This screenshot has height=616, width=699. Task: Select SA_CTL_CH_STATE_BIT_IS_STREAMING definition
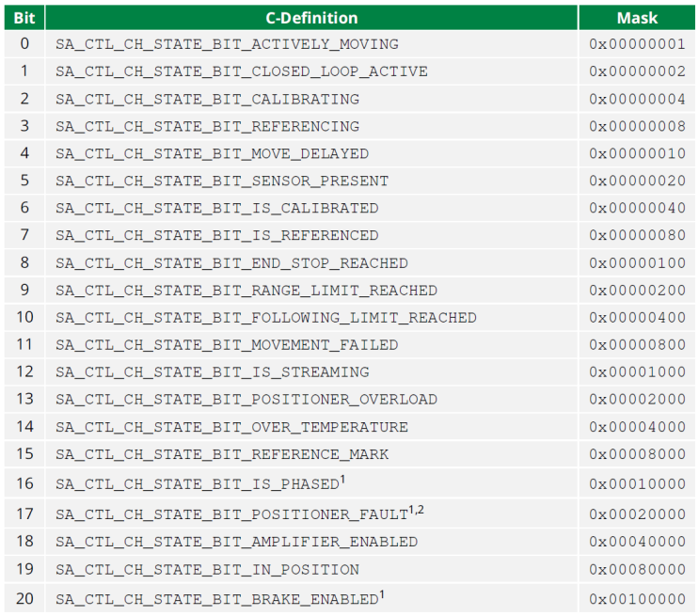(x=213, y=371)
